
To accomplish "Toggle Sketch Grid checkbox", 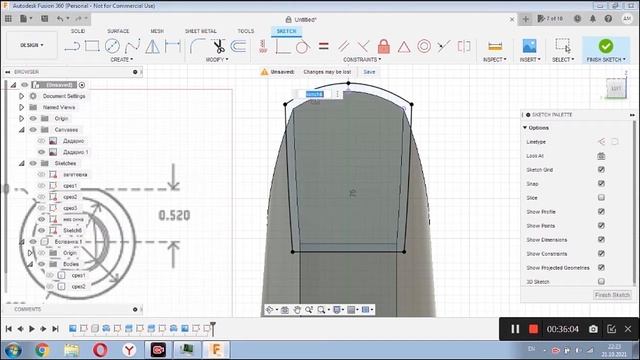I will coord(601,169).
